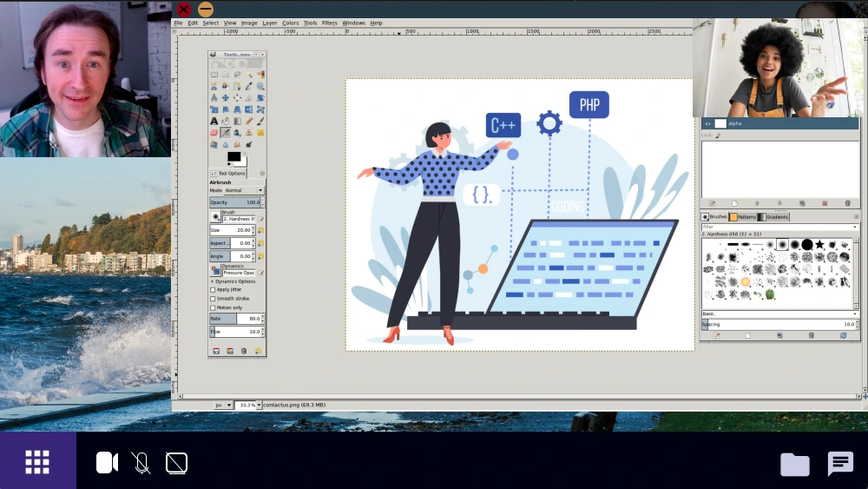Switch to the Gradients tab
Viewport: 868px width, 489px height.
773,216
